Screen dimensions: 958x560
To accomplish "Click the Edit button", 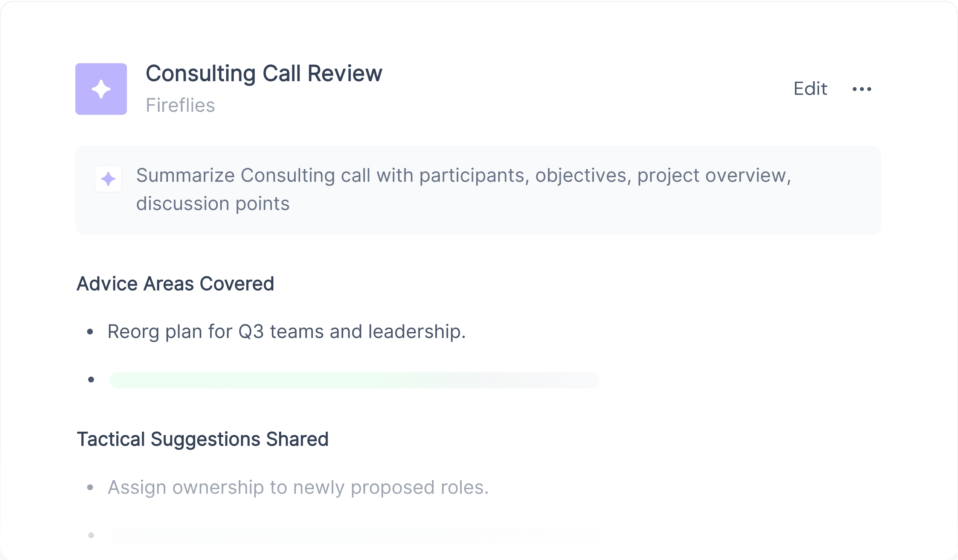I will coord(810,89).
